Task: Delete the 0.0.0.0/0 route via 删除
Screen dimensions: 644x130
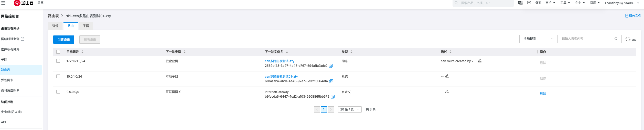Action: point(543,94)
